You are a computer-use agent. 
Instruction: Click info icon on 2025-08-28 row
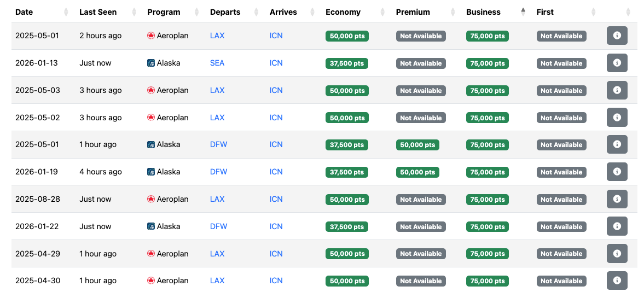coord(617,199)
